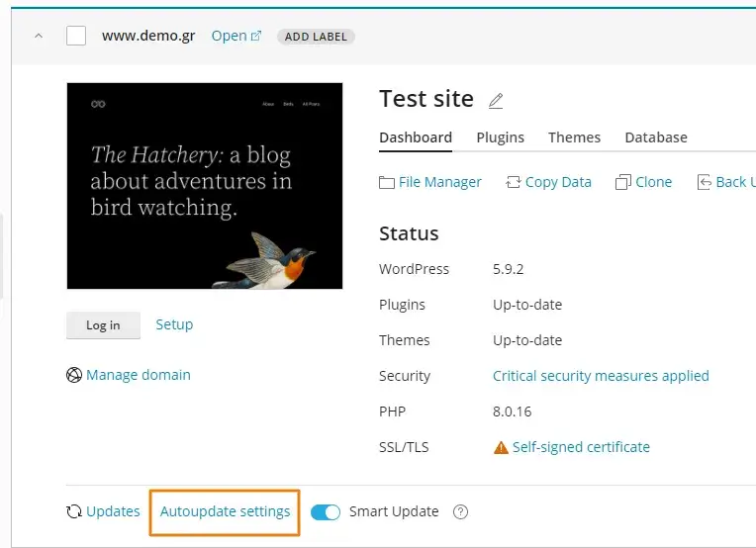Click the File Manager folder icon
This screenshot has height=548, width=756.
tap(387, 183)
